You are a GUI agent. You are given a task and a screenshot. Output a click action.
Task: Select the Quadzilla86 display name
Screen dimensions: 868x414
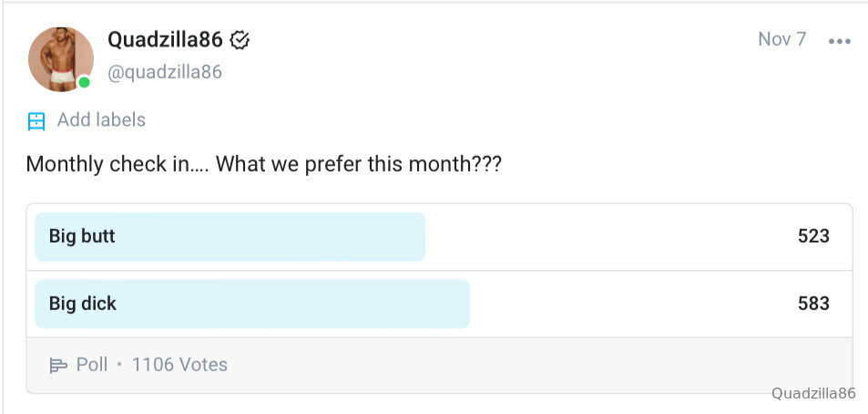(x=165, y=39)
